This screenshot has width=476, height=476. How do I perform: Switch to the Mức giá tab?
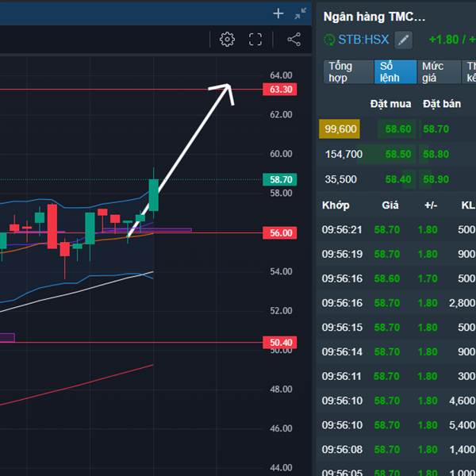(439, 72)
